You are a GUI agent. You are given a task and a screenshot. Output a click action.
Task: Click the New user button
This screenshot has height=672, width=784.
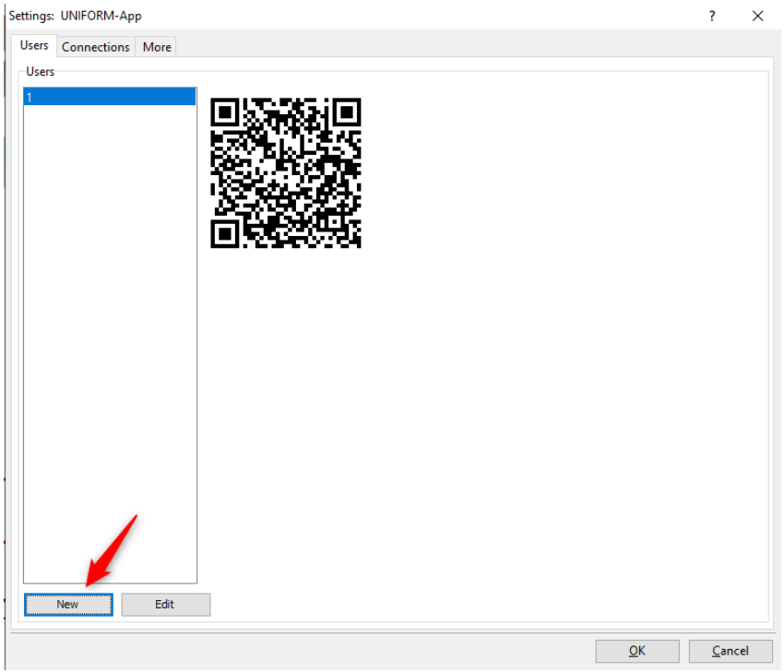point(68,605)
